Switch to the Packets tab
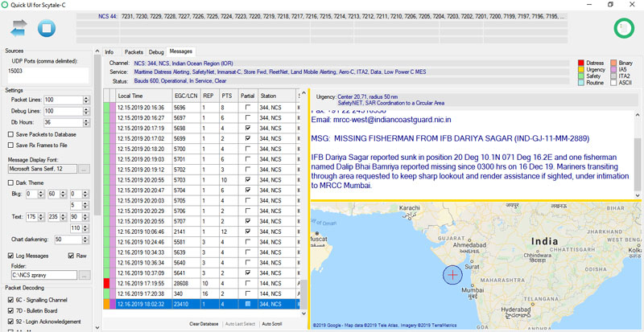The image size is (644, 332). (134, 52)
